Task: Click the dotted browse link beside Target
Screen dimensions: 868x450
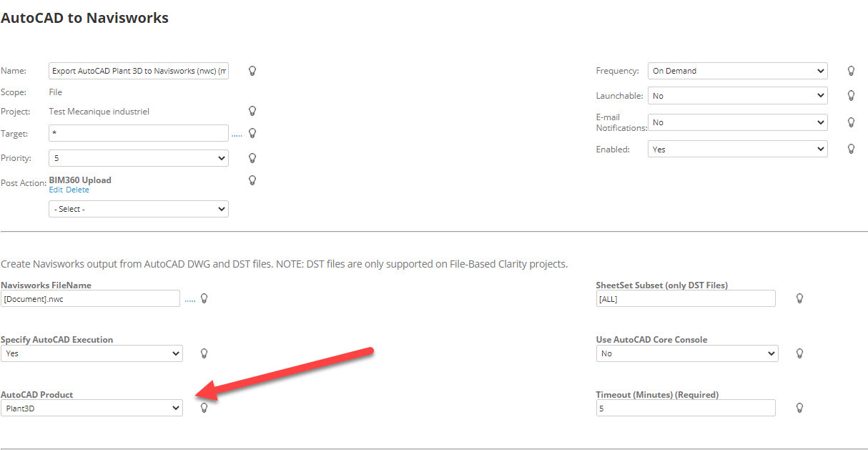Action: [x=237, y=134]
